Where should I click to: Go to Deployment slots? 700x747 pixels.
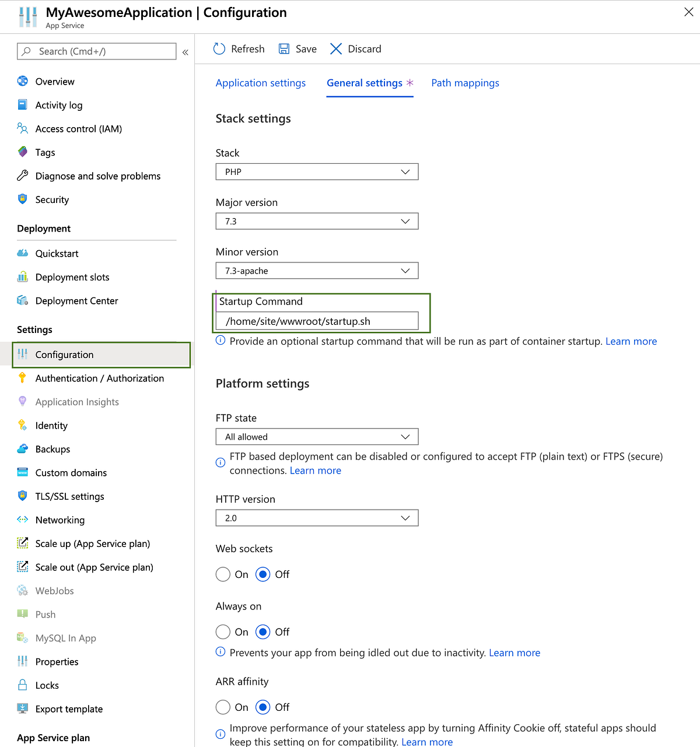coord(72,277)
